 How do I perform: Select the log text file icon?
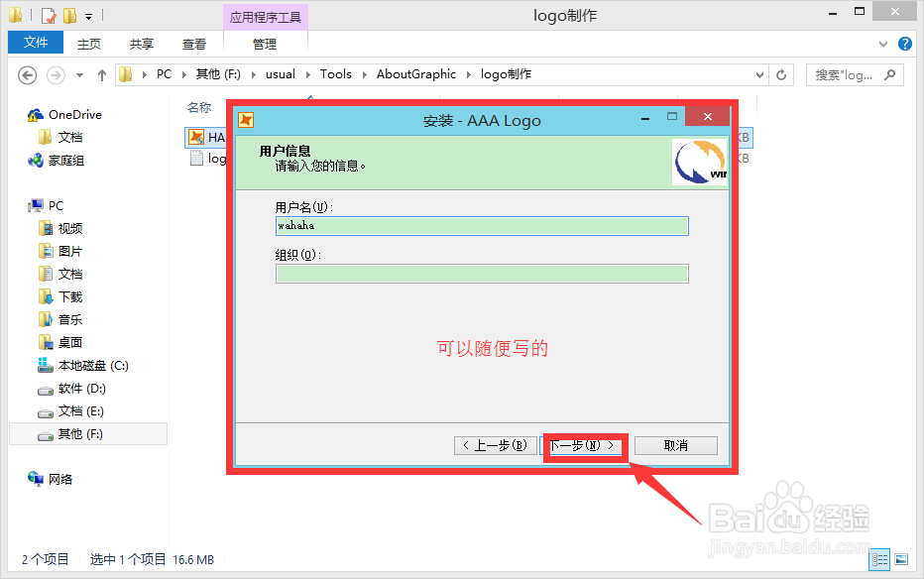click(197, 159)
